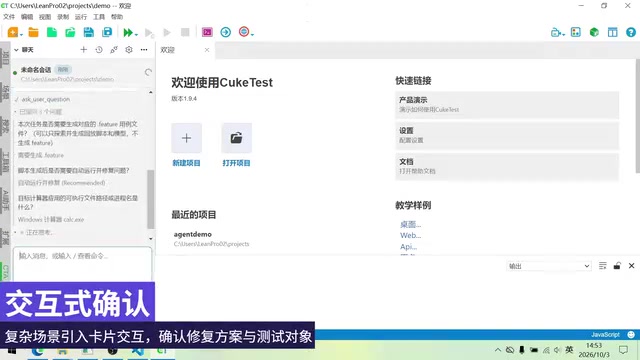640x360 pixels.
Task: Start a new chat with the plus icon
Action: pyautogui.click(x=84, y=49)
